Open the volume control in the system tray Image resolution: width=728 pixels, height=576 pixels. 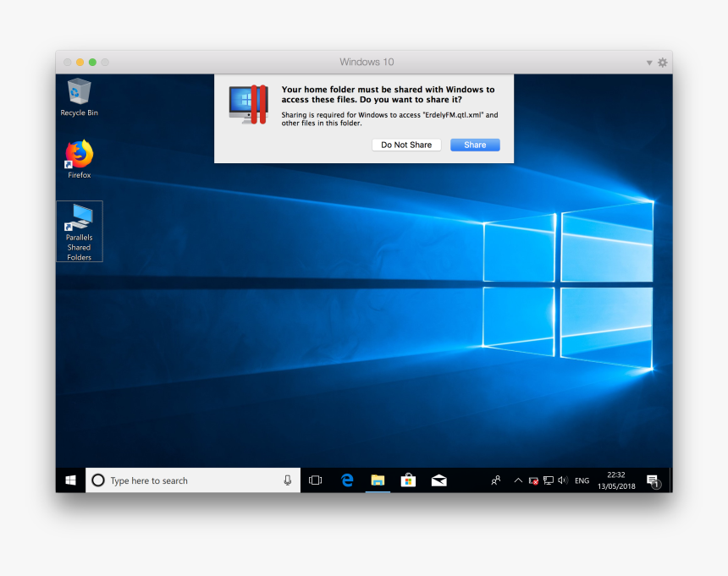pos(561,480)
